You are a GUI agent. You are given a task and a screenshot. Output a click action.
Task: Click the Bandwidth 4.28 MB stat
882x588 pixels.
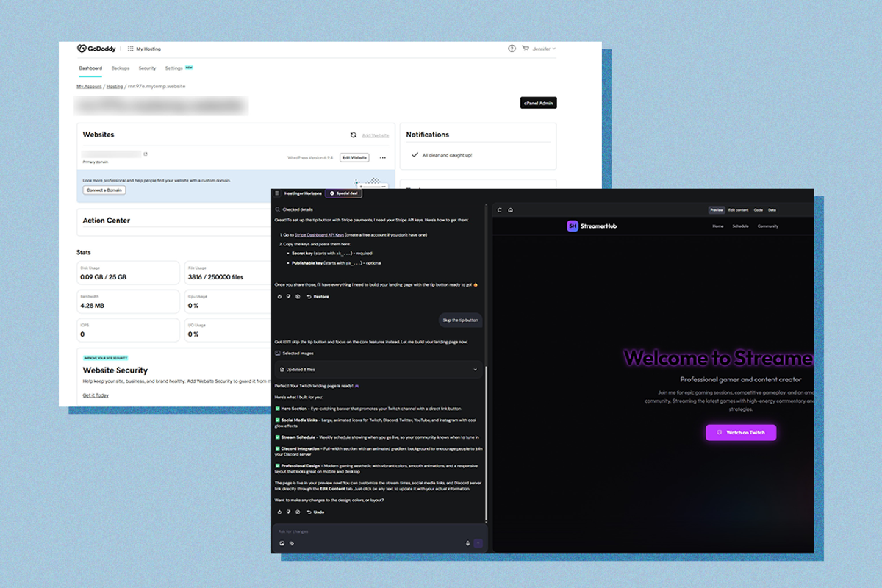128,301
